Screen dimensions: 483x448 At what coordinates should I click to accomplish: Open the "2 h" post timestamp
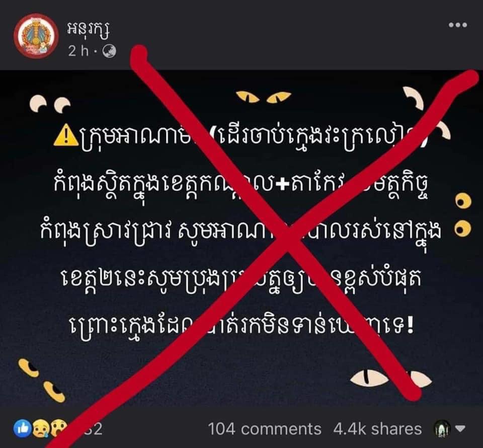click(78, 51)
